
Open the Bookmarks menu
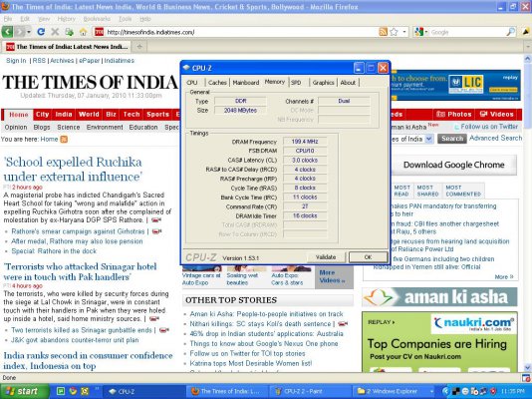(x=97, y=19)
